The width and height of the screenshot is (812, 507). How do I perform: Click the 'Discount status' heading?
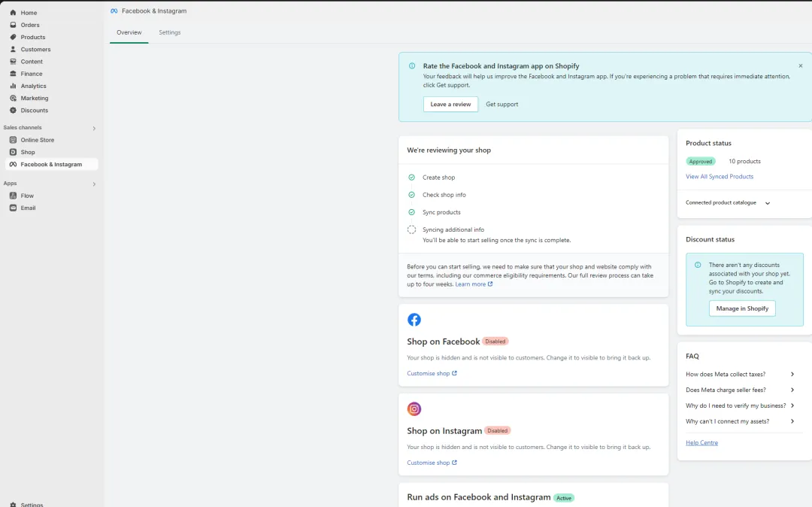(x=710, y=239)
